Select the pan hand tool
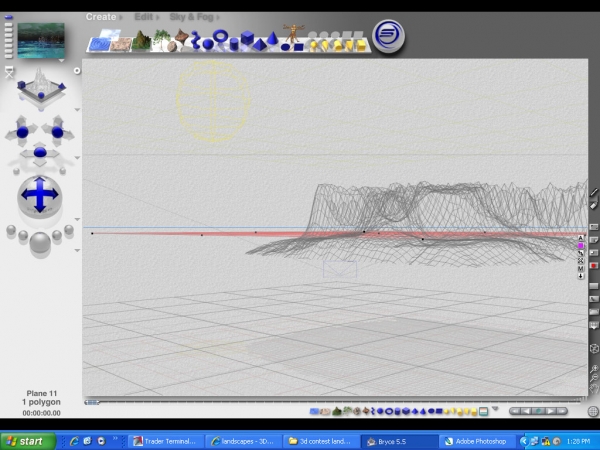The image size is (600, 450). pos(594,389)
